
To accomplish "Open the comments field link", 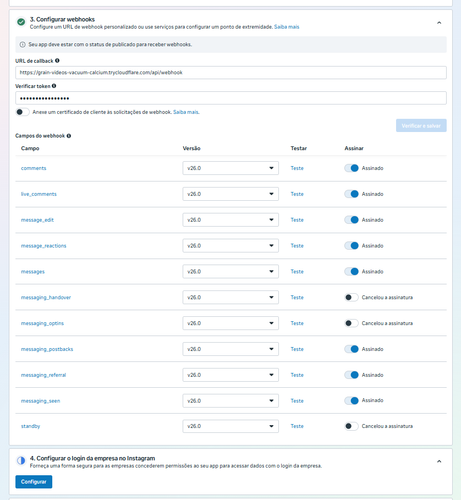I will [x=33, y=168].
